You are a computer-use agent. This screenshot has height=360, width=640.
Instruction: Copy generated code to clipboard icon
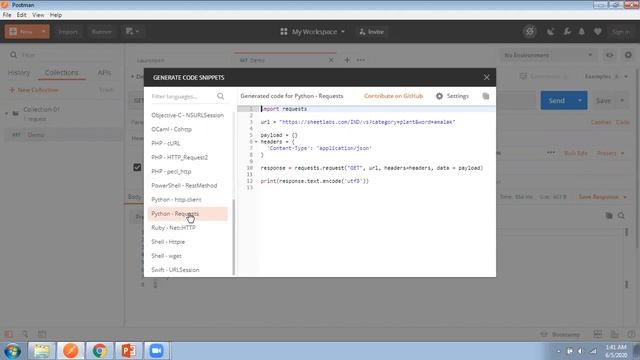click(485, 96)
